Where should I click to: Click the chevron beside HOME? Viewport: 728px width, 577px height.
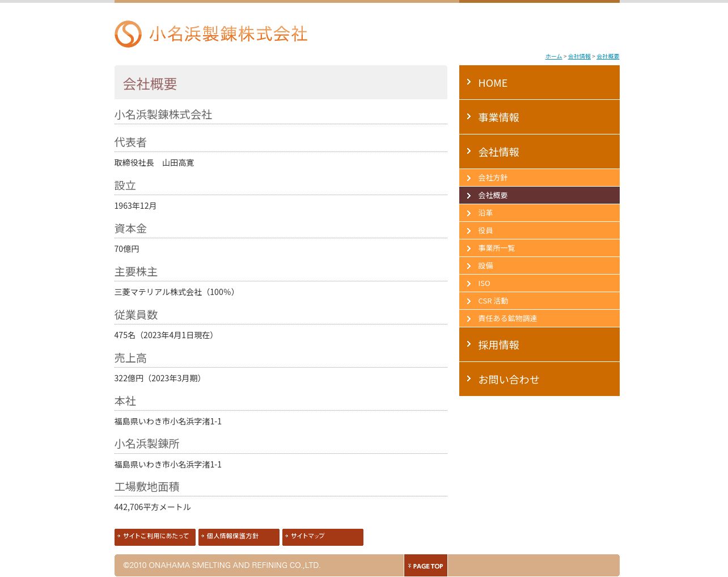[469, 82]
